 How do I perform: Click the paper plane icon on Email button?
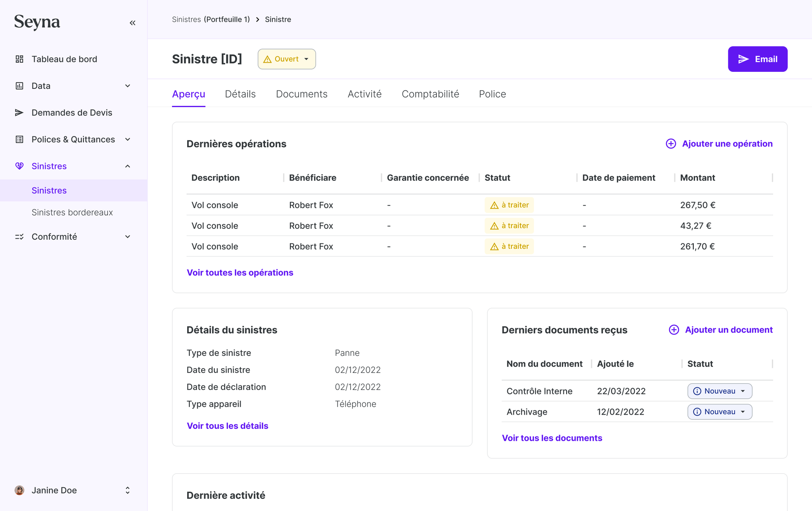(x=743, y=59)
